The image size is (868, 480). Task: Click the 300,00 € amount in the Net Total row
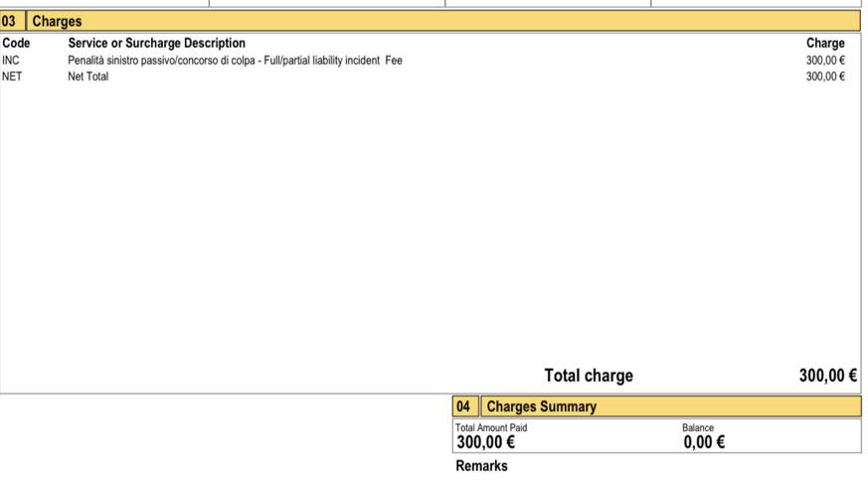pyautogui.click(x=825, y=77)
